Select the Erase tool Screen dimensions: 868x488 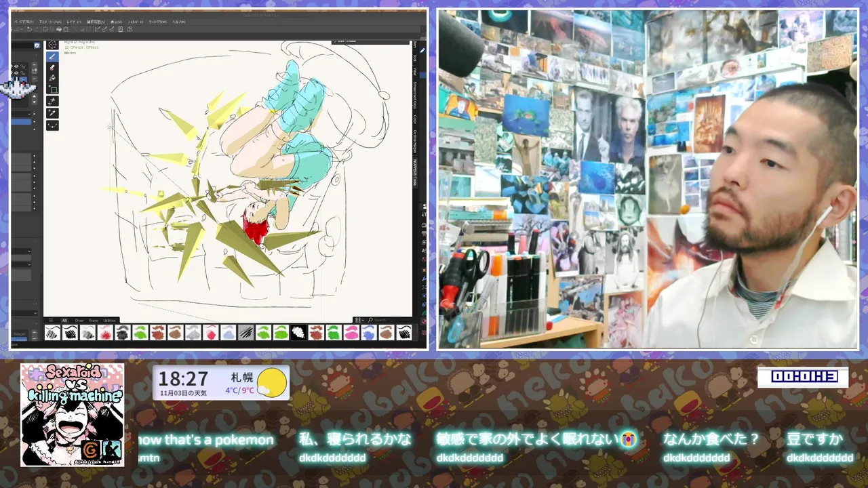tap(52, 68)
